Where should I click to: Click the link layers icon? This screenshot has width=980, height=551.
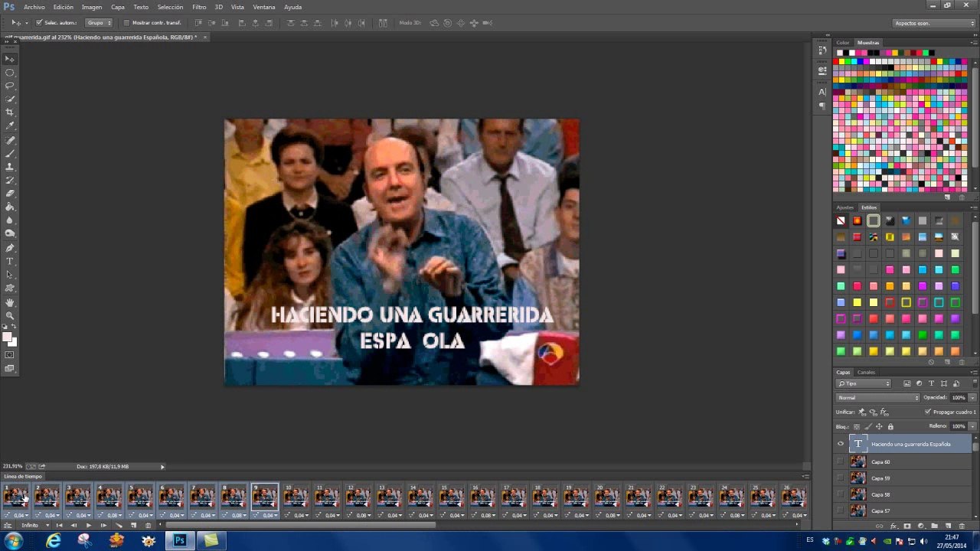(879, 527)
